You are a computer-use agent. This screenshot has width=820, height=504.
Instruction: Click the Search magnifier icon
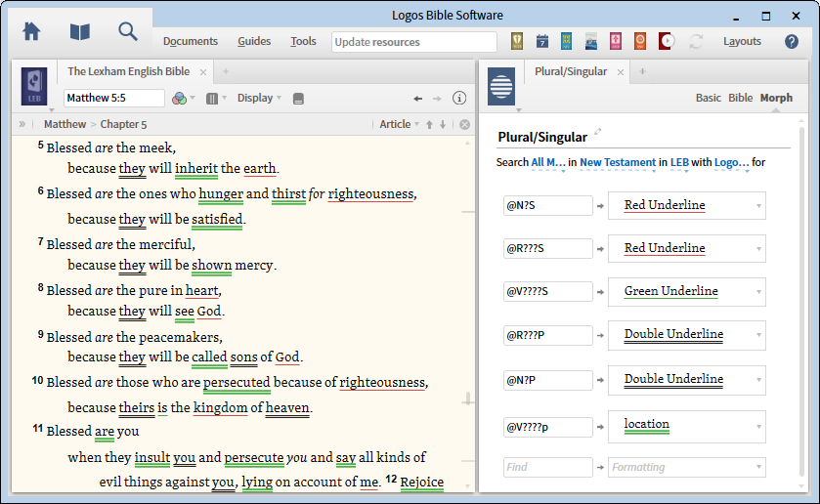point(128,31)
